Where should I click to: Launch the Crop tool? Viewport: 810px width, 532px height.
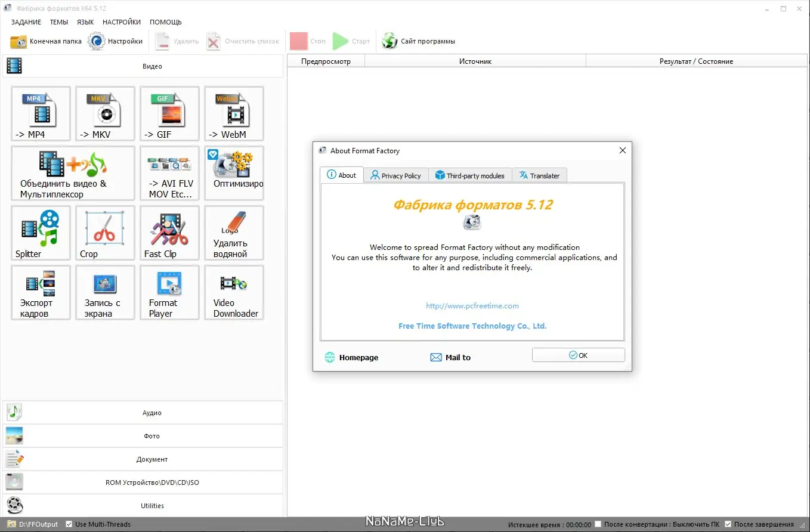point(105,233)
